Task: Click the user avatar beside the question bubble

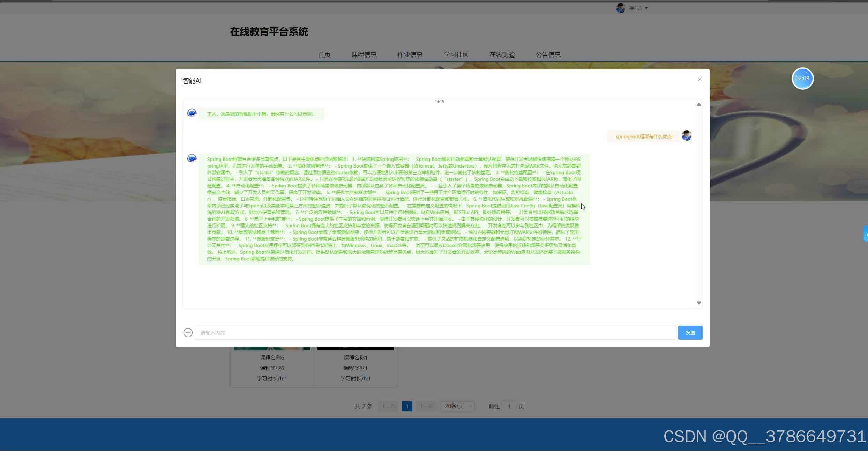Action: coord(686,135)
